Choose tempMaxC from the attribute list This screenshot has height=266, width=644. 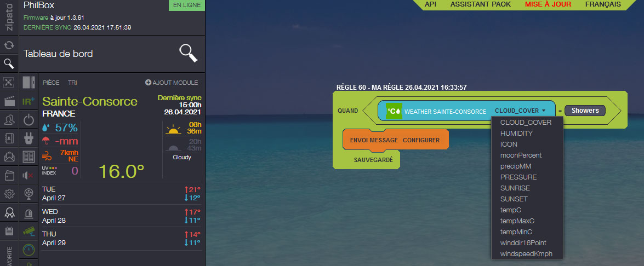click(x=517, y=221)
